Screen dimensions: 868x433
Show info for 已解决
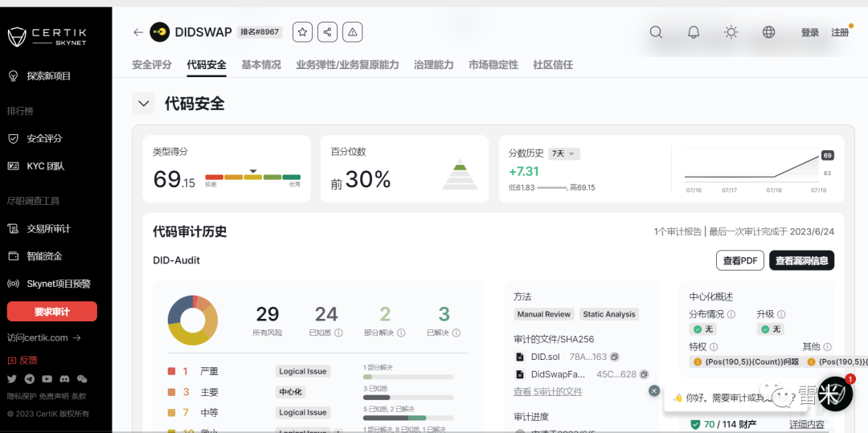click(x=457, y=333)
